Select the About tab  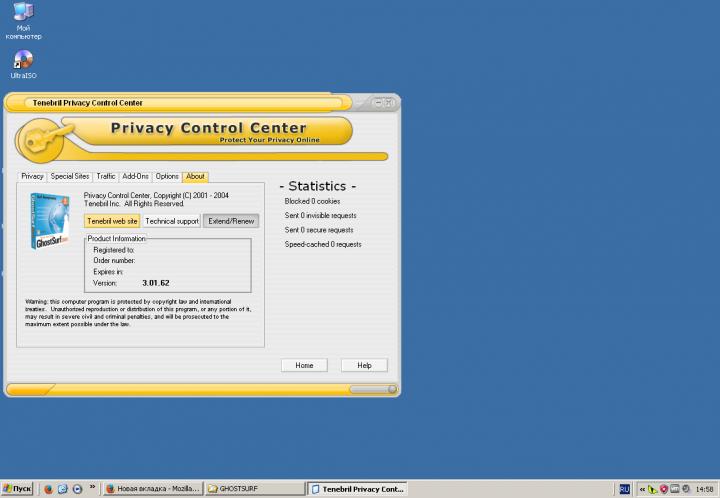coord(195,176)
